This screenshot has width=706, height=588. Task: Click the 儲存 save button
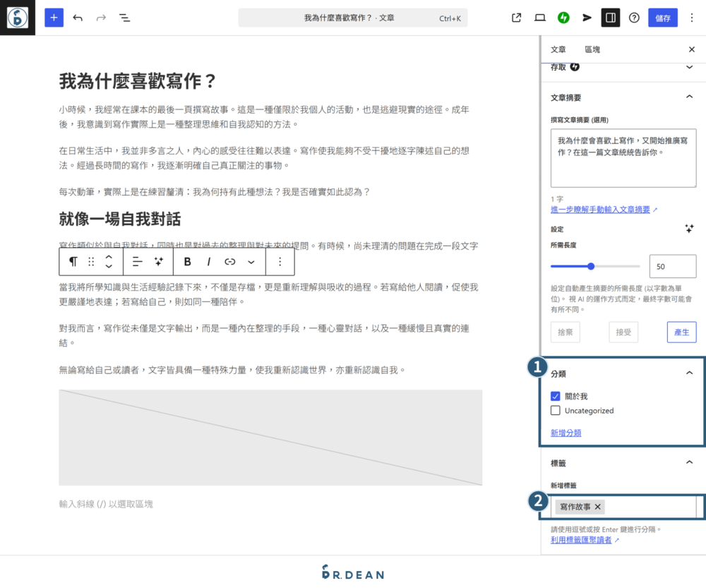point(663,17)
